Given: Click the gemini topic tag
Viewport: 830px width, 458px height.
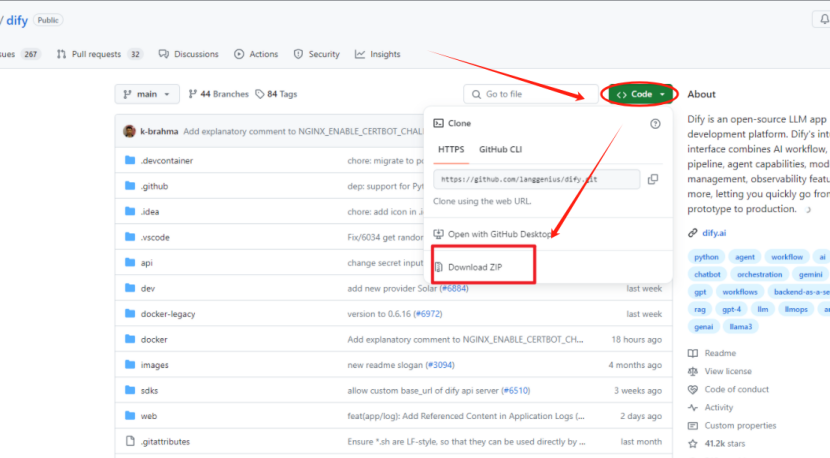Looking at the screenshot, I should (810, 274).
